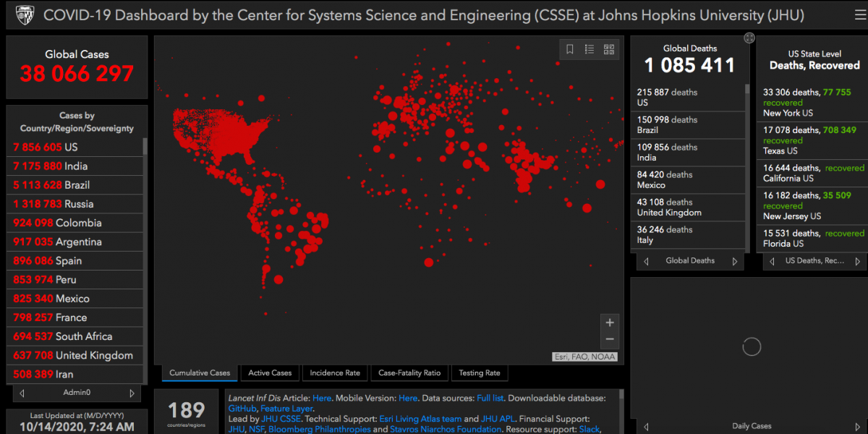
Task: Open Esri Living Atlas team link
Action: coord(420,419)
